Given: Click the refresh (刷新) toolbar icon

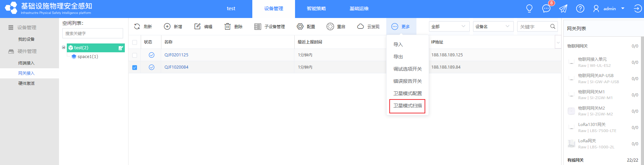Looking at the screenshot, I should pyautogui.click(x=137, y=26).
